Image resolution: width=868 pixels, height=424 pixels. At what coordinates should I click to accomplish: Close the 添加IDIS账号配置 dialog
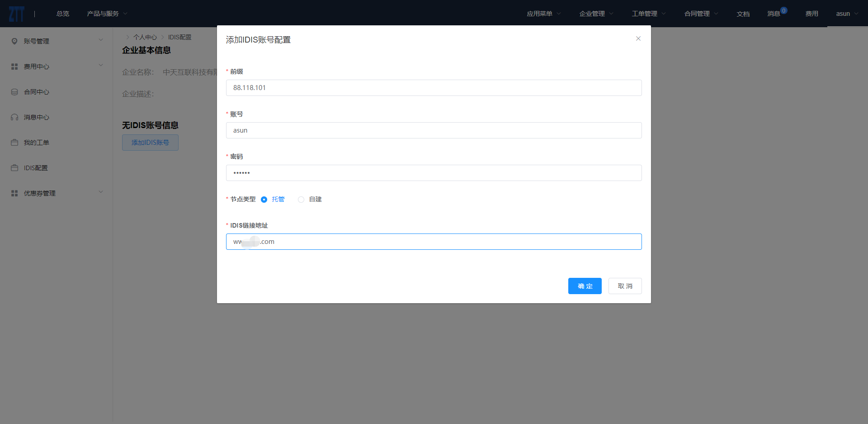point(638,38)
